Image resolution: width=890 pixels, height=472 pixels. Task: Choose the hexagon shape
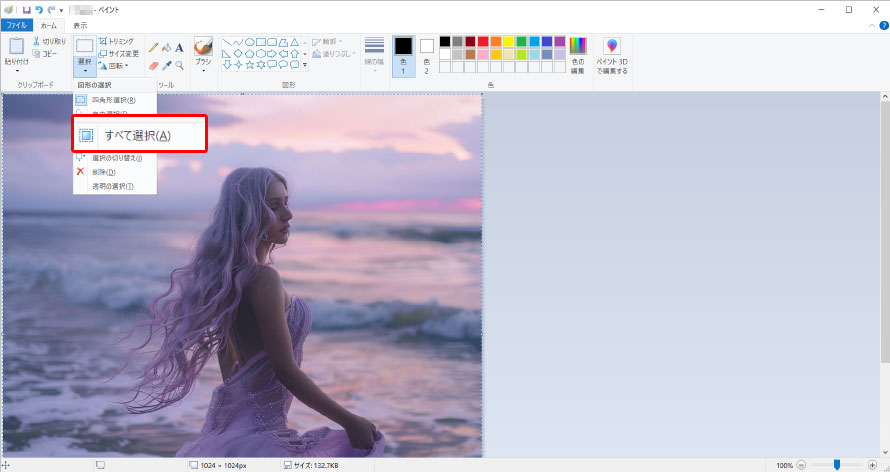pyautogui.click(x=261, y=53)
